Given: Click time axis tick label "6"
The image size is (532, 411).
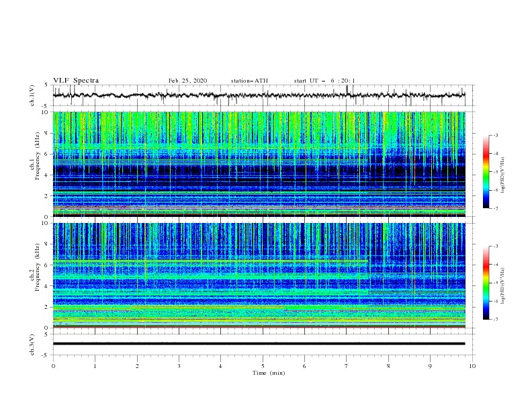Looking at the screenshot, I should click(x=304, y=366).
